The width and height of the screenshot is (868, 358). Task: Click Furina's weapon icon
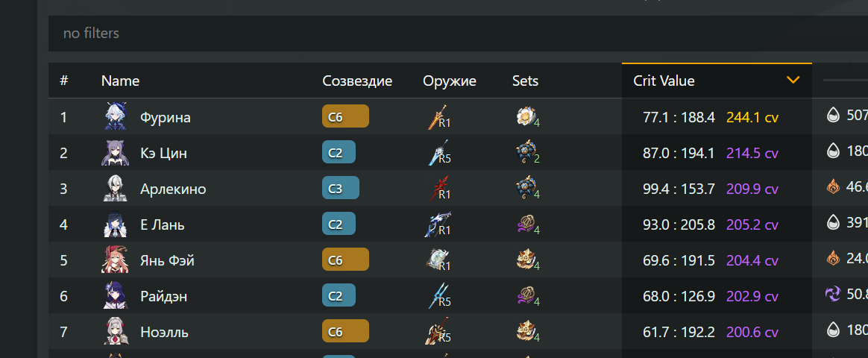coord(437,117)
